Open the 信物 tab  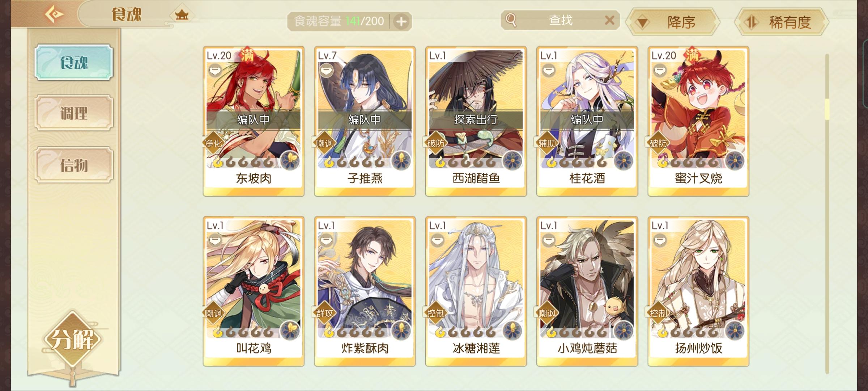pyautogui.click(x=74, y=165)
